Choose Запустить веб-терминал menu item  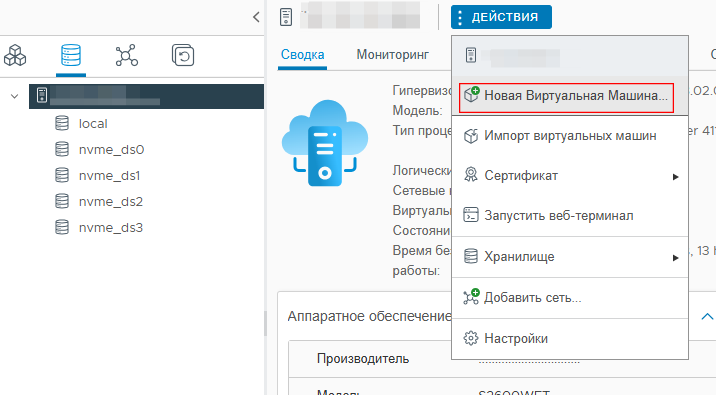click(x=570, y=216)
